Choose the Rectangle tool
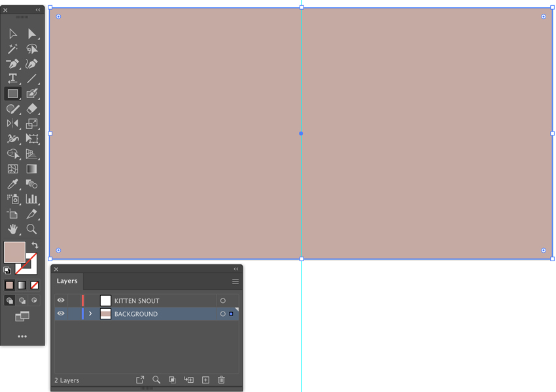 click(x=13, y=94)
